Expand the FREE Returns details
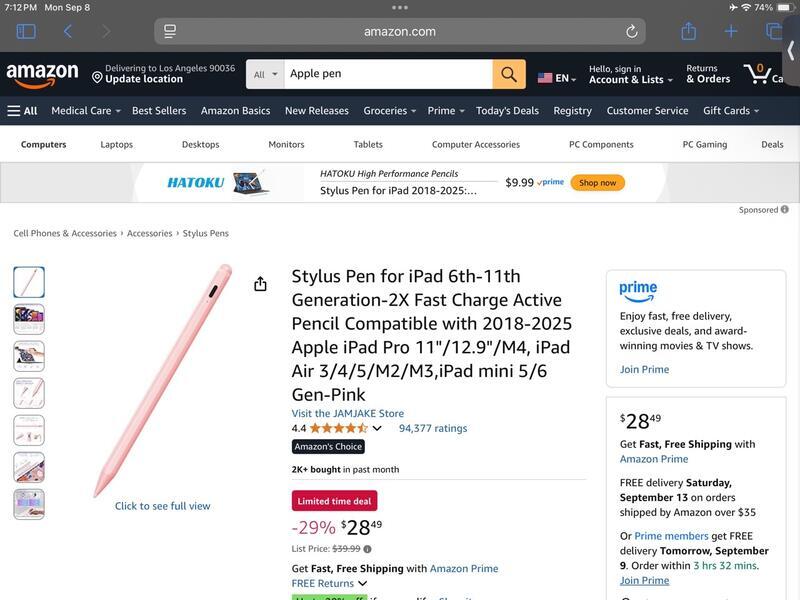 pyautogui.click(x=362, y=584)
